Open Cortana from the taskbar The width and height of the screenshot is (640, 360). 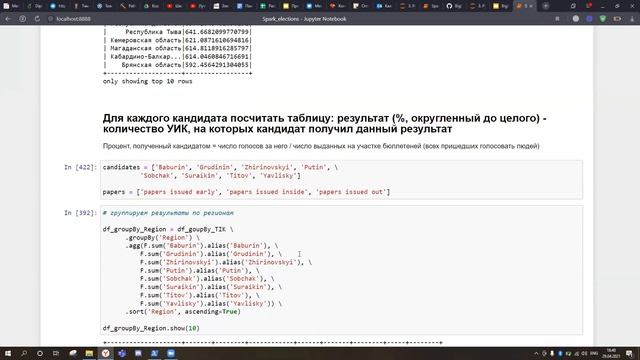pos(40,353)
